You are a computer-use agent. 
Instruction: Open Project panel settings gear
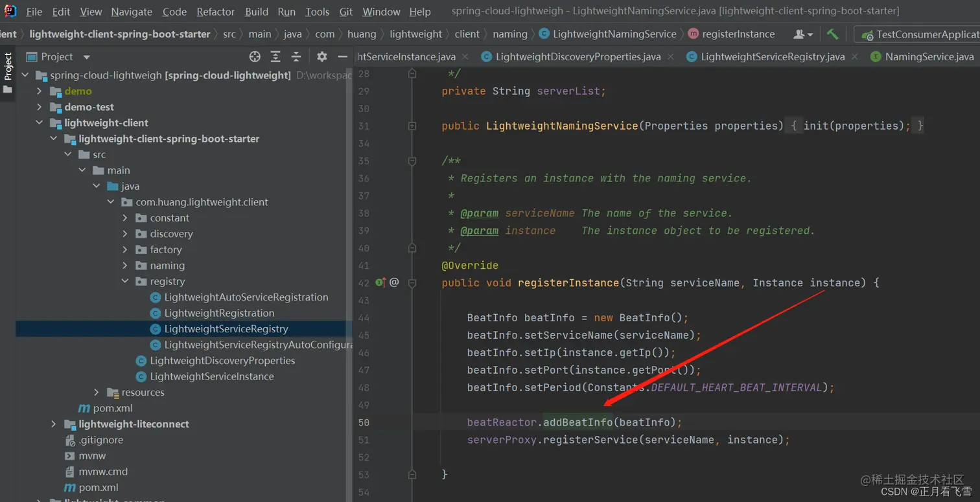click(322, 56)
